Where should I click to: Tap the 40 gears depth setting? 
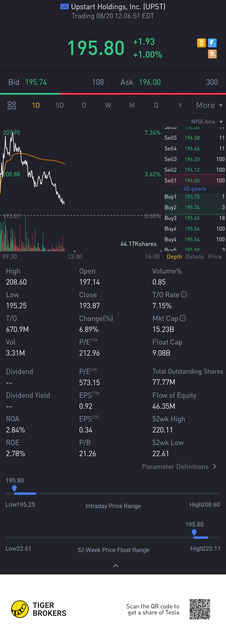point(195,188)
